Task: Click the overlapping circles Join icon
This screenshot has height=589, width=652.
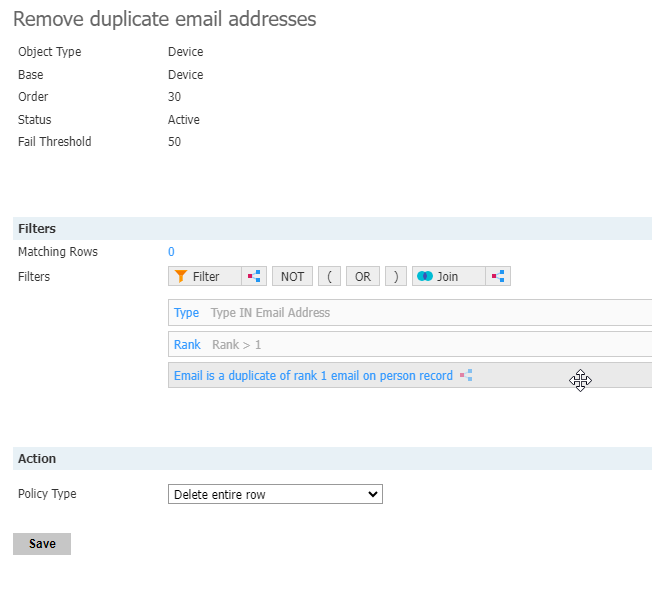Action: pyautogui.click(x=425, y=276)
